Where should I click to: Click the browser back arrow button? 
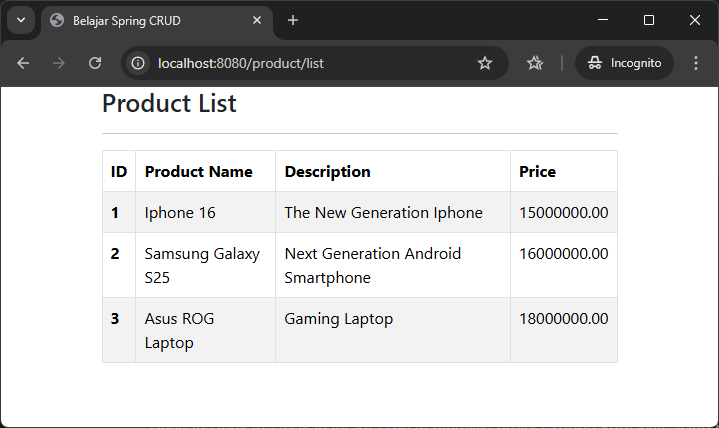coord(23,63)
